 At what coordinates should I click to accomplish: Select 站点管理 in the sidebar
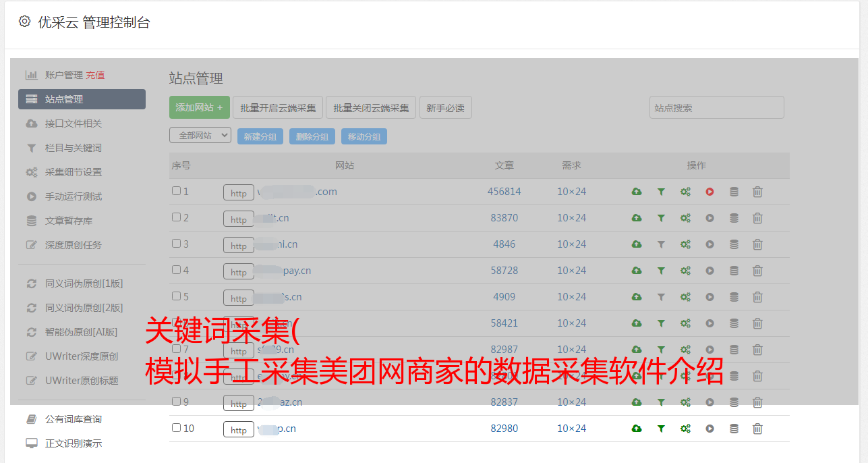click(x=82, y=99)
